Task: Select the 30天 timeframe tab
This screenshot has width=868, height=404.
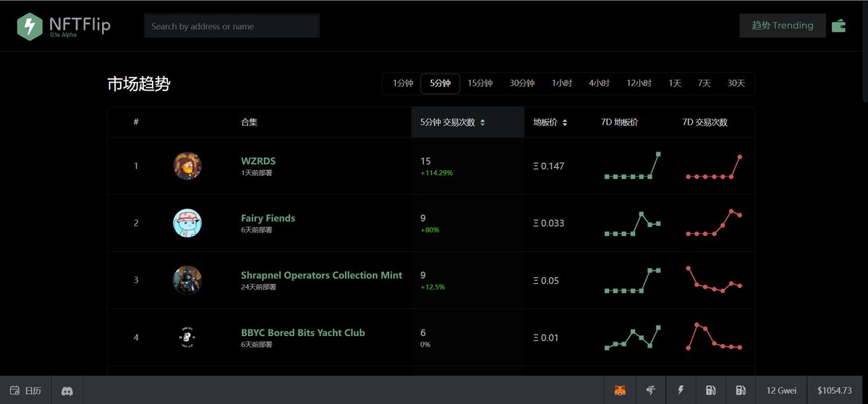Action: point(736,83)
